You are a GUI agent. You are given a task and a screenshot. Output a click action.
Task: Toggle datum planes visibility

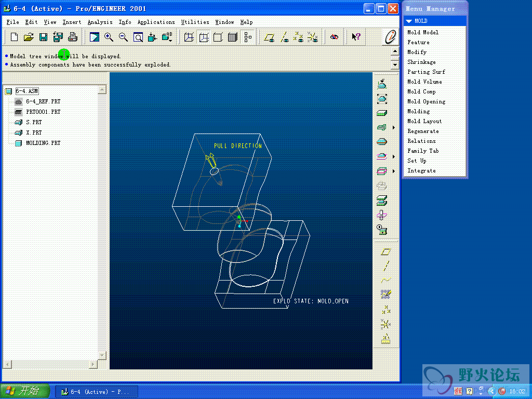[x=270, y=37]
